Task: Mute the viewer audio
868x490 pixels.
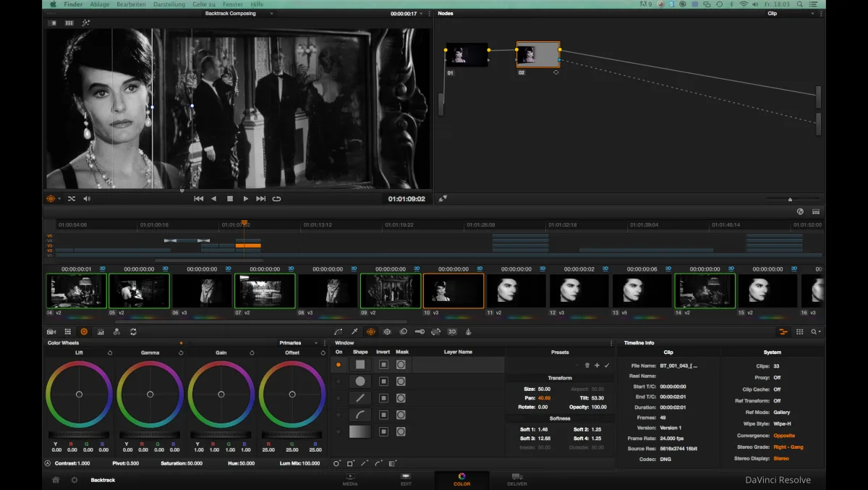Action: click(87, 198)
